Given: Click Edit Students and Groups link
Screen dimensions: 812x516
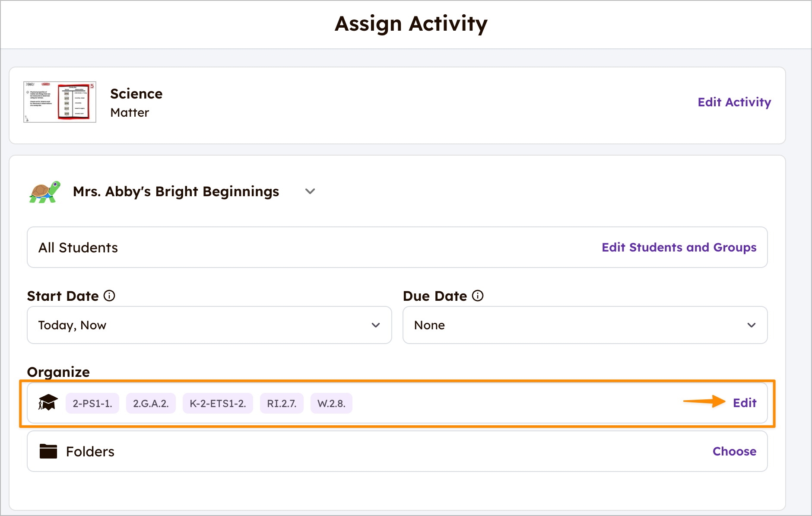Looking at the screenshot, I should (679, 247).
